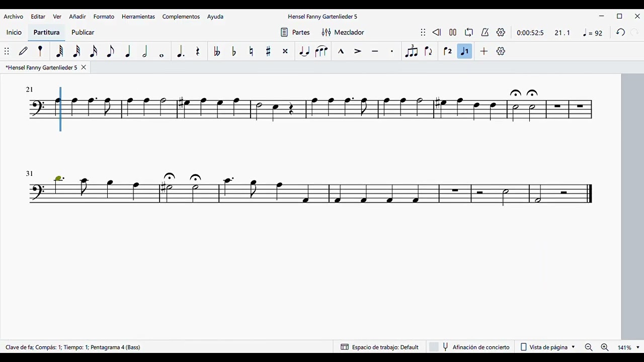Close the Hensel Fanny Gartenlieder 5 score tab
644x362 pixels.
click(84, 67)
